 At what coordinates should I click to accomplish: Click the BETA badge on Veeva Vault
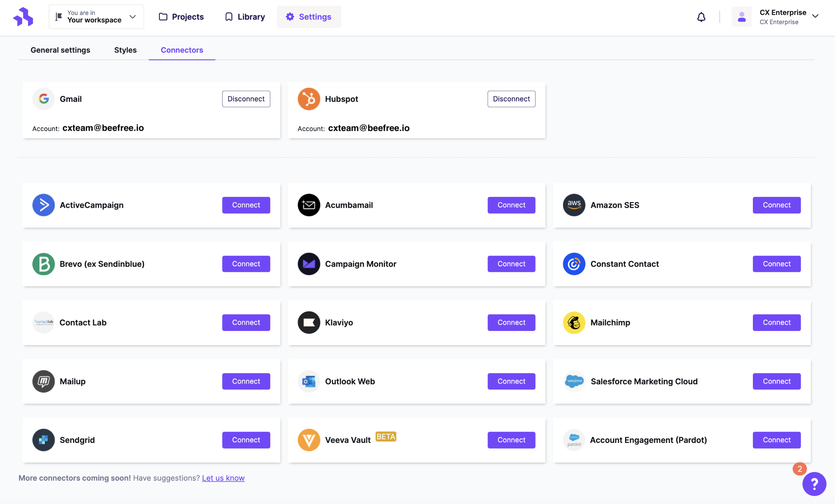click(x=386, y=437)
